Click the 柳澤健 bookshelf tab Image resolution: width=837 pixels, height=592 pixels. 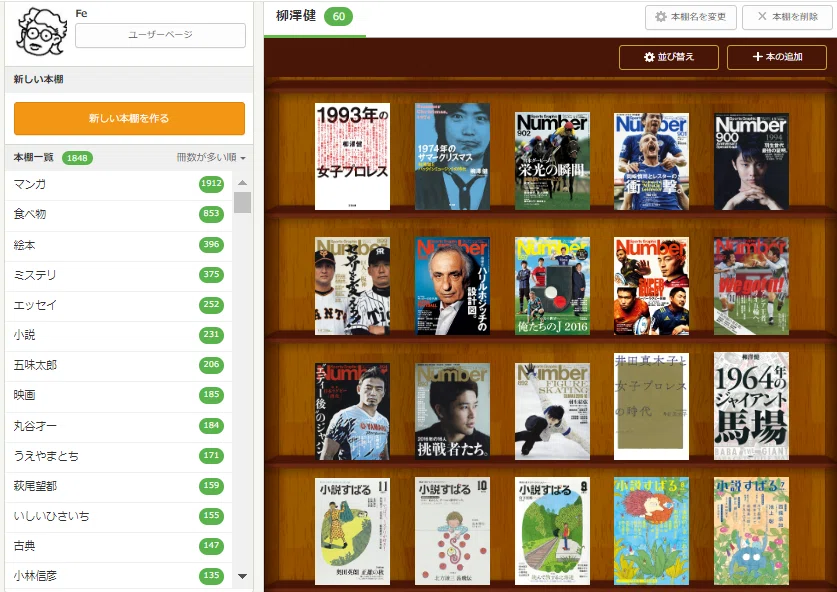click(x=315, y=17)
